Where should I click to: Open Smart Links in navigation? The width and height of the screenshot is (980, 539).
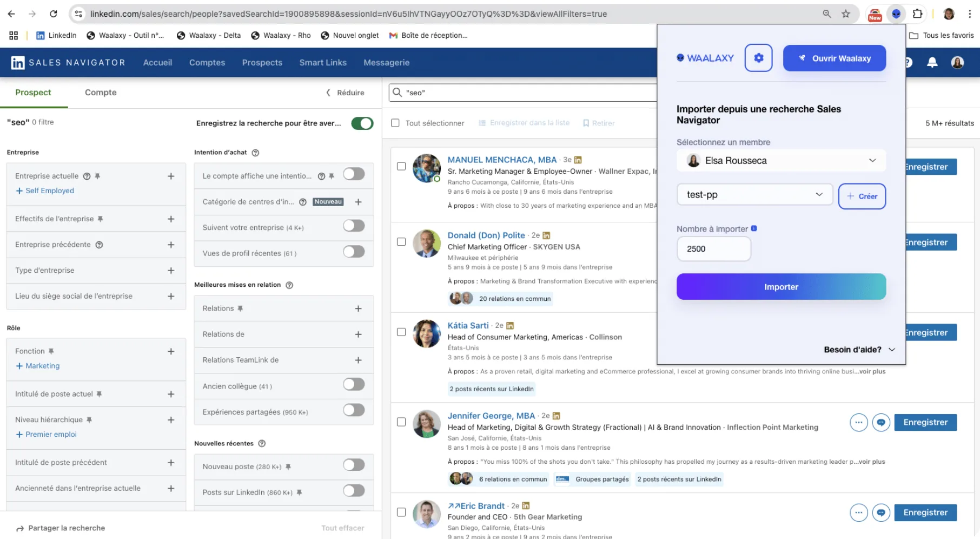323,63
